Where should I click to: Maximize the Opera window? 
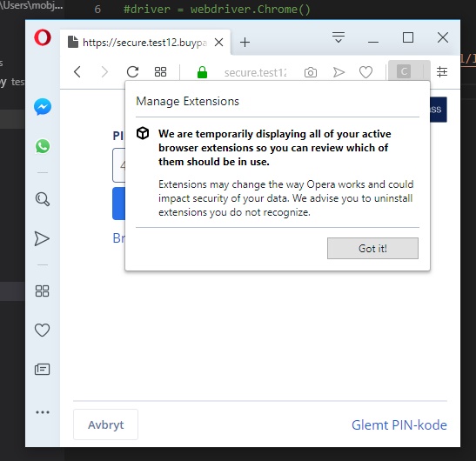pos(408,37)
